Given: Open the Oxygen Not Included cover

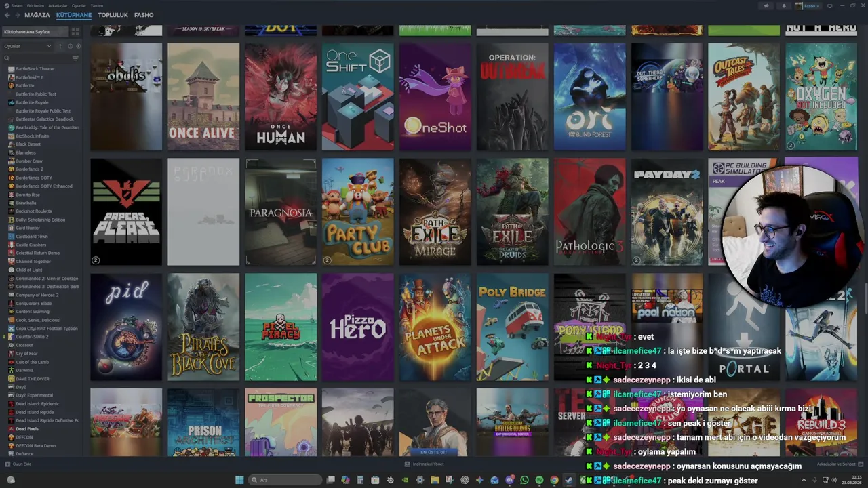Looking at the screenshot, I should (821, 97).
